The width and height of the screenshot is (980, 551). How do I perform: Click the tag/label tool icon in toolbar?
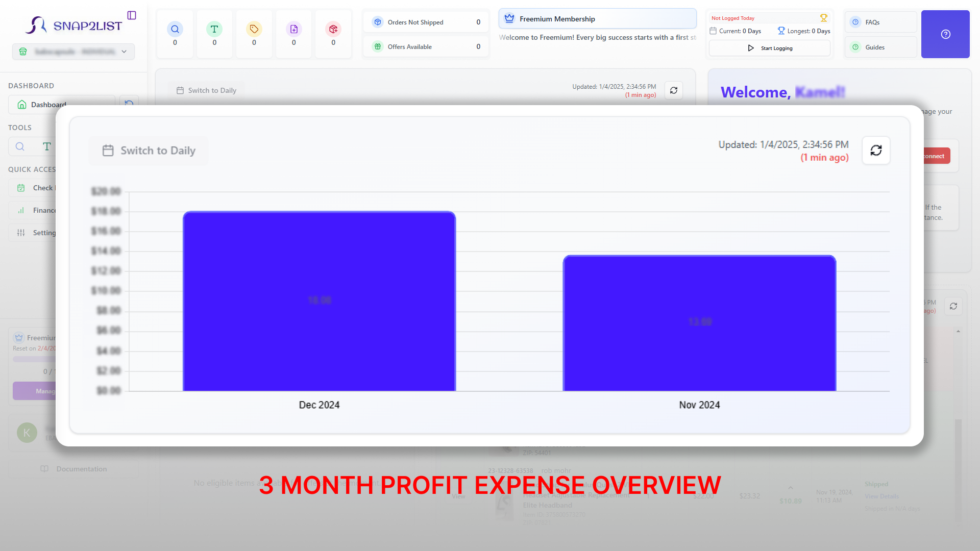pyautogui.click(x=254, y=29)
